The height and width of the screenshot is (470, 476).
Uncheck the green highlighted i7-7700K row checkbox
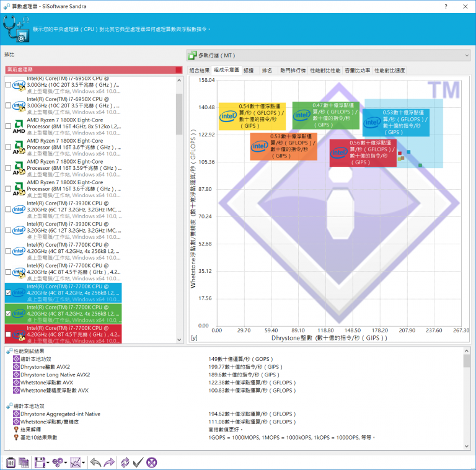pos(9,313)
